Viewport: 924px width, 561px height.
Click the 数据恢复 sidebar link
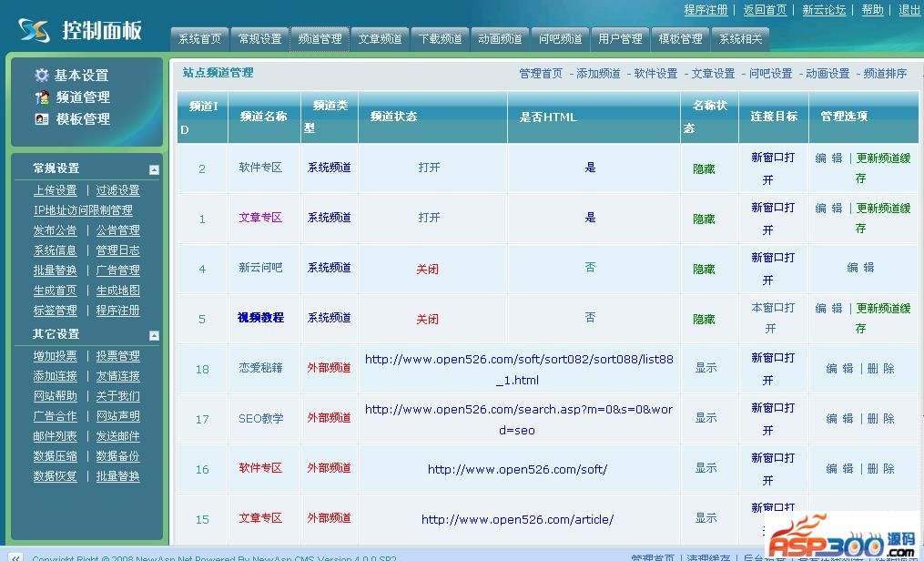pyautogui.click(x=56, y=476)
